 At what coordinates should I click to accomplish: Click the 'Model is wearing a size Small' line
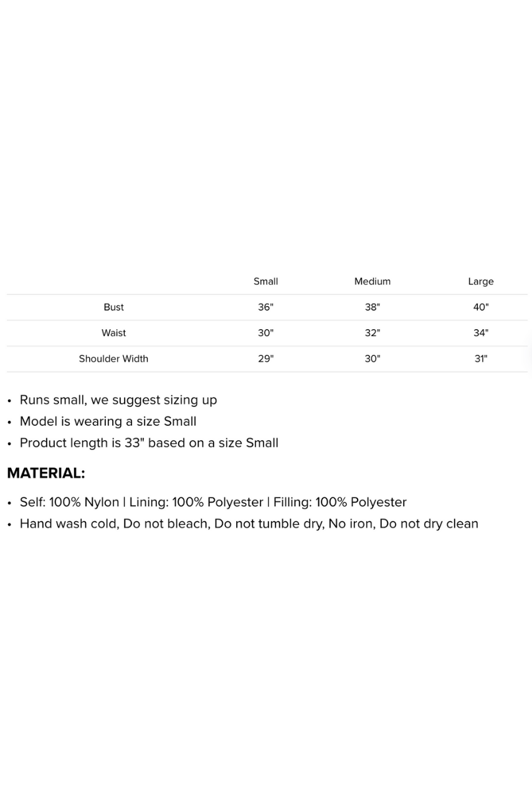108,421
